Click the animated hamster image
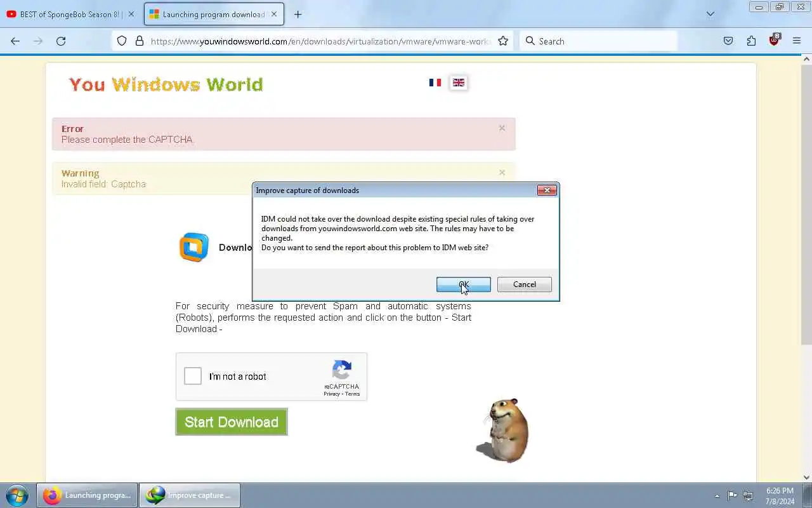Screen dimensions: 812x508 coord(502,430)
